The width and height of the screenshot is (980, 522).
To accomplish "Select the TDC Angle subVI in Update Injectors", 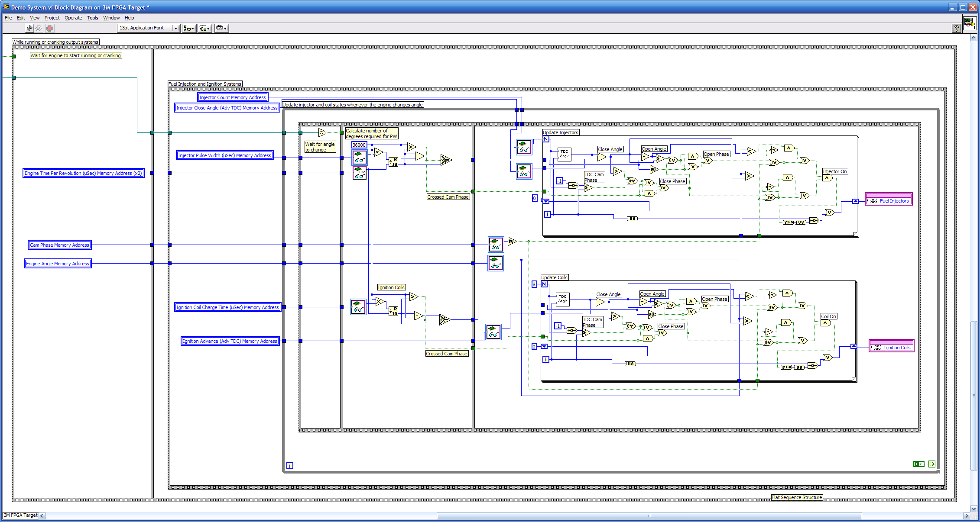I will [564, 154].
